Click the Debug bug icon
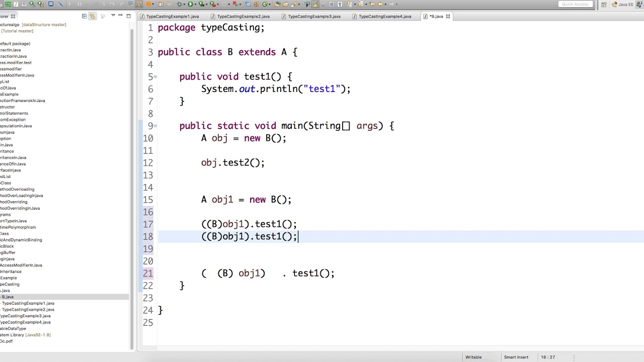This screenshot has height=362, width=644. (179, 4)
